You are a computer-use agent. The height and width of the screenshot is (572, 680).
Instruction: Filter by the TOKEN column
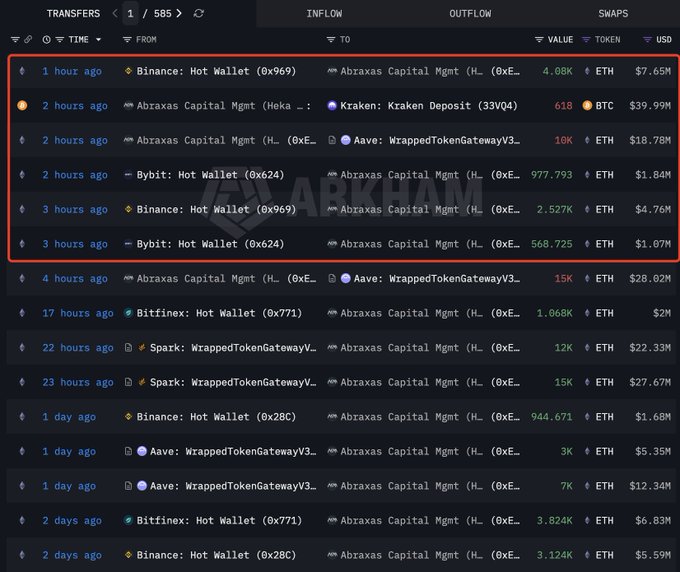586,39
